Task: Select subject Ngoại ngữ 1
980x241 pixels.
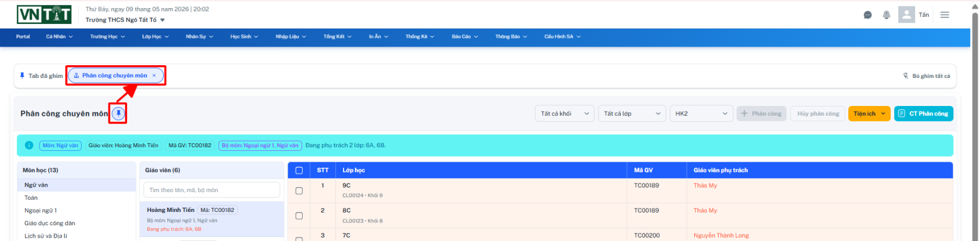Action: pyautogui.click(x=76, y=211)
